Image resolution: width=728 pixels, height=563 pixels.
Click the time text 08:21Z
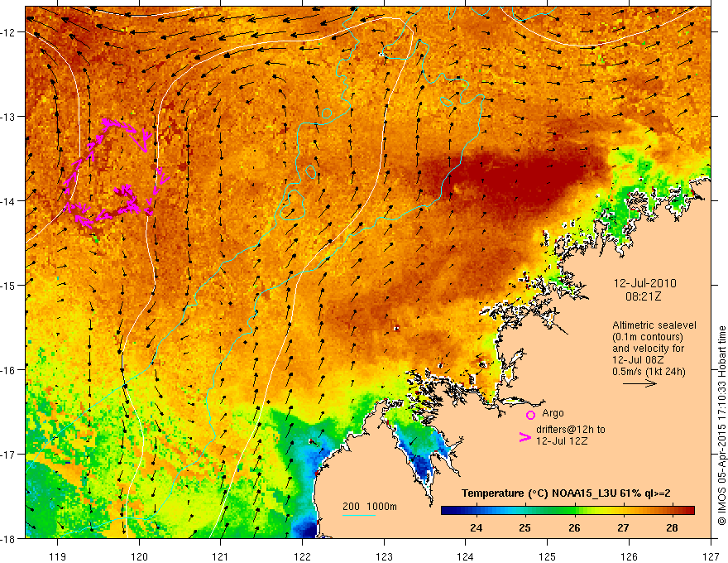coord(644,296)
